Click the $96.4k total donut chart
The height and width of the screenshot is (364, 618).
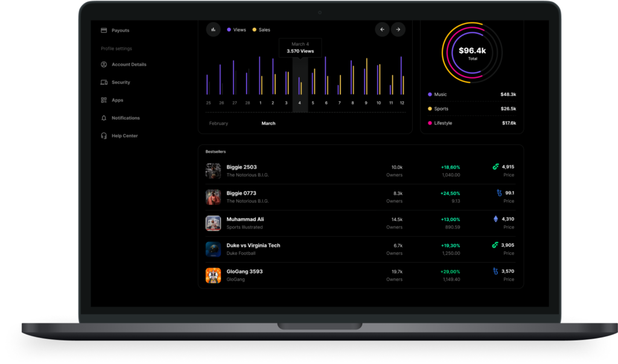click(472, 53)
